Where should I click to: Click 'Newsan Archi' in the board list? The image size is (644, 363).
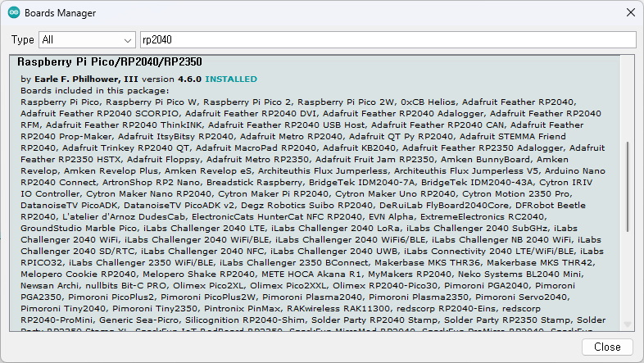50,285
